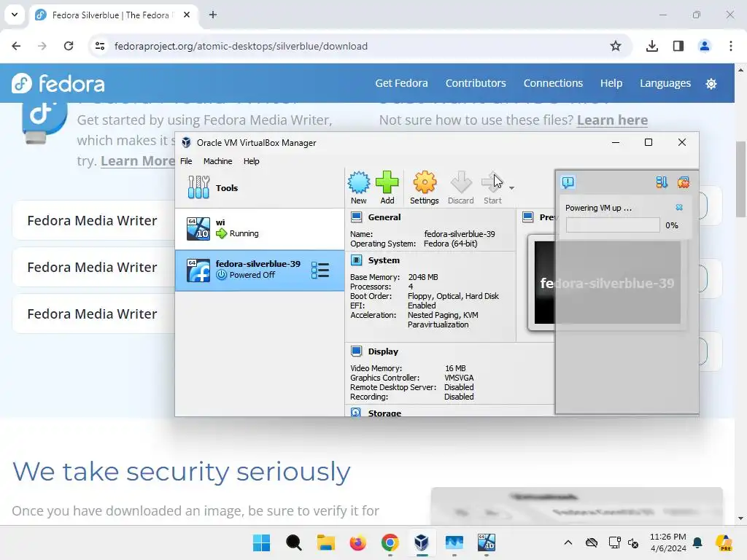This screenshot has height=560, width=747.
Task: Open Firefox from the taskbar
Action: (x=357, y=542)
